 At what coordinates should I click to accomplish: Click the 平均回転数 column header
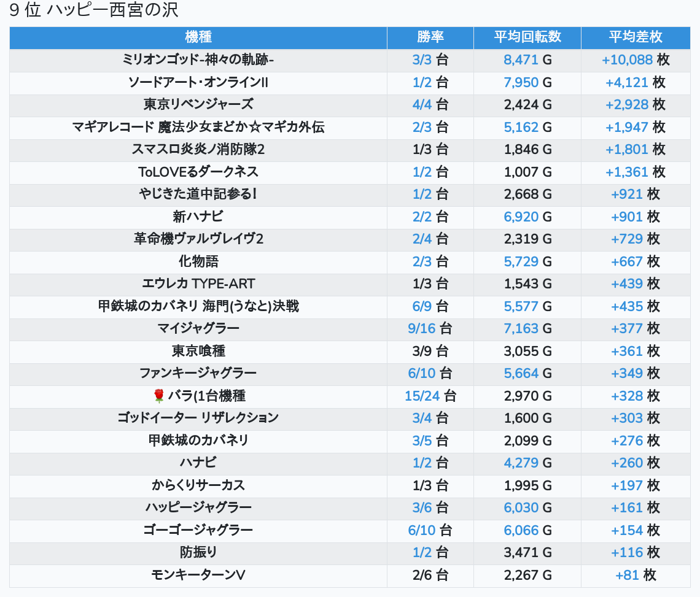click(x=527, y=37)
